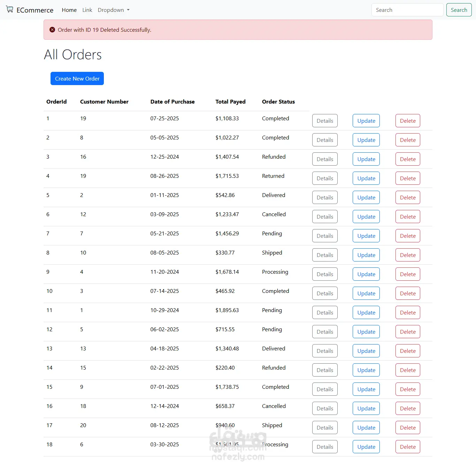The image size is (476, 462).
Task: Show Details of order 12 dated 06-02-2025
Action: pos(325,332)
